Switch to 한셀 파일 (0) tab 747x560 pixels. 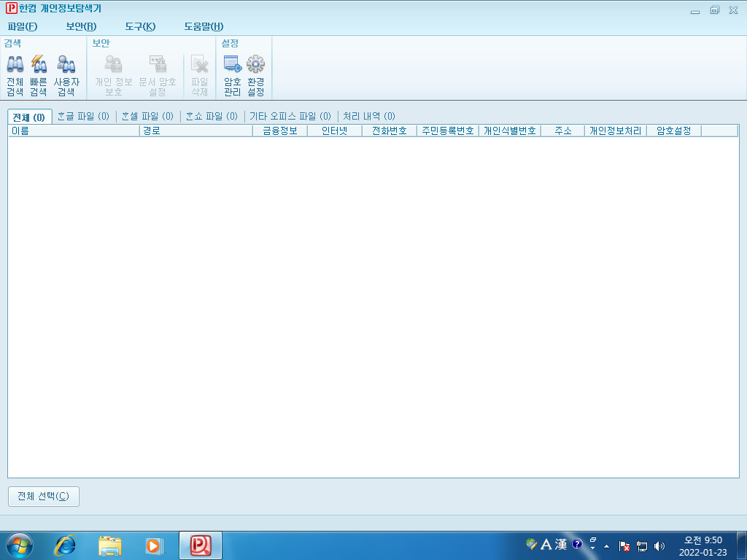(x=147, y=116)
